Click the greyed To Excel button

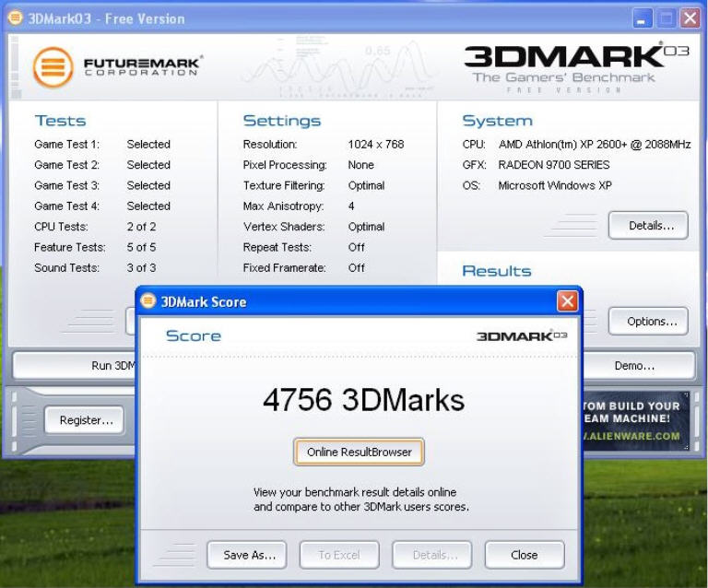[339, 555]
